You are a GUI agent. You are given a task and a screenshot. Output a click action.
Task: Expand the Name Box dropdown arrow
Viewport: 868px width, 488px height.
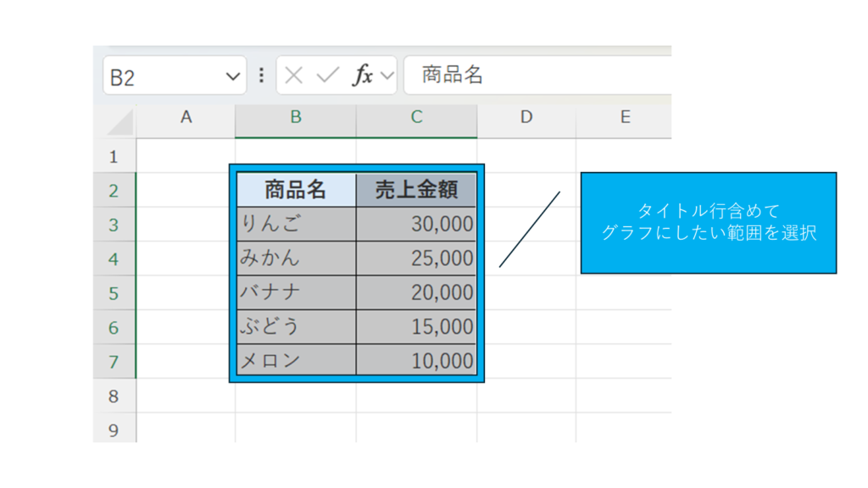pyautogui.click(x=233, y=77)
